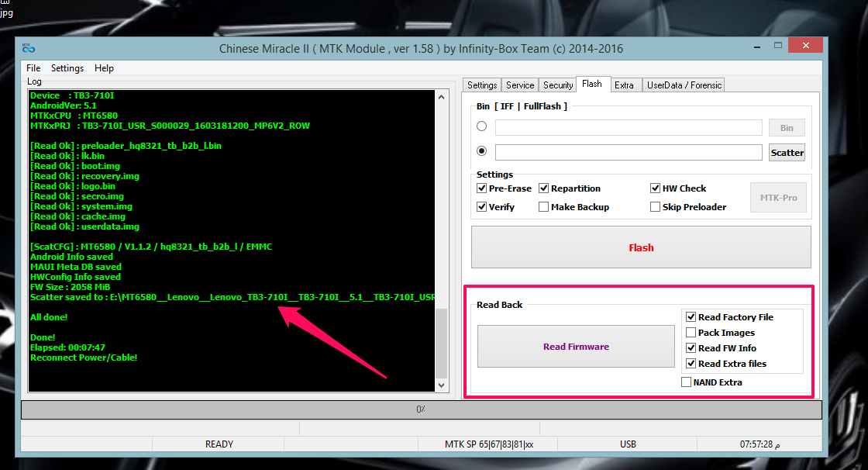Screen dimensions: 868x470
Task: Click the log scrollbar up arrow
Action: coord(441,97)
